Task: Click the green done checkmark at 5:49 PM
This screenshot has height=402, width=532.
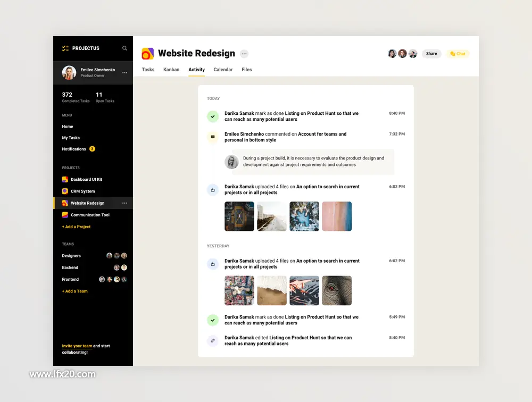Action: [x=213, y=320]
